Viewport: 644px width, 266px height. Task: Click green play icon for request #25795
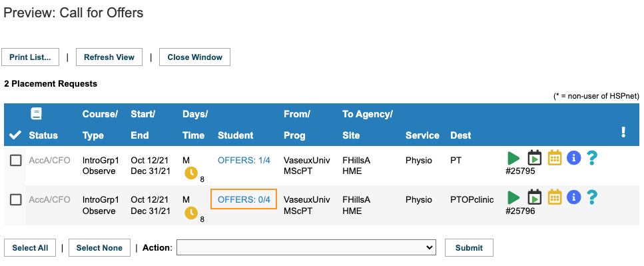click(x=513, y=158)
